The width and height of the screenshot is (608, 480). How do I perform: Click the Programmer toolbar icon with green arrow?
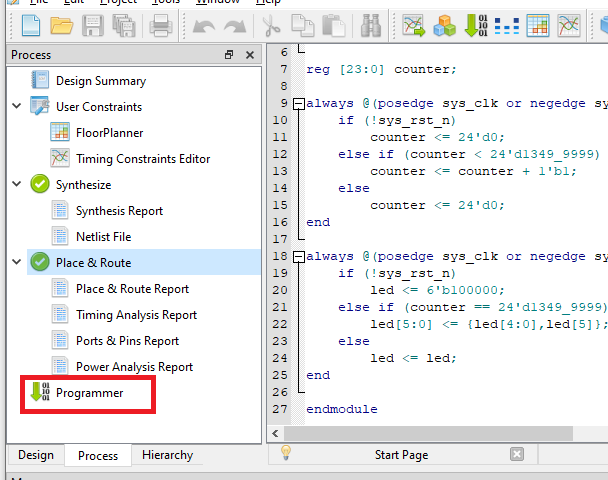tap(477, 25)
